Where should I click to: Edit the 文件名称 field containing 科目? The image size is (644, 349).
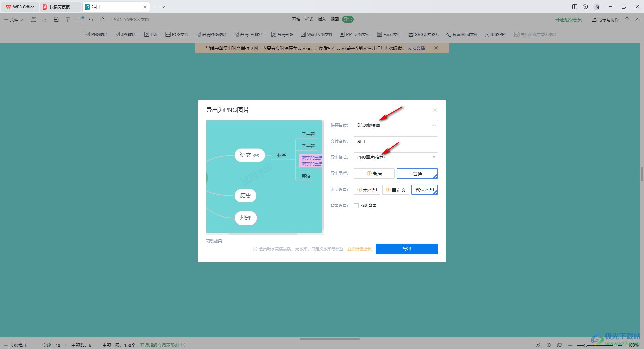point(396,141)
